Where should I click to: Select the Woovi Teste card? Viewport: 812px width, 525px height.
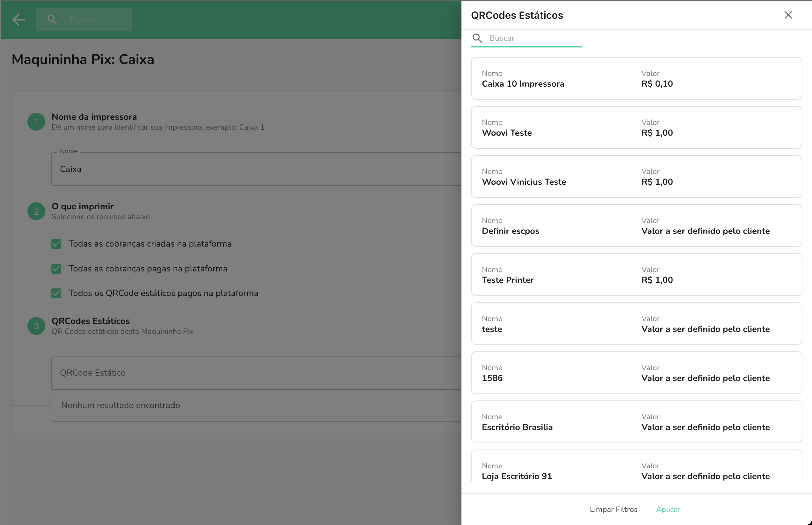tap(636, 128)
